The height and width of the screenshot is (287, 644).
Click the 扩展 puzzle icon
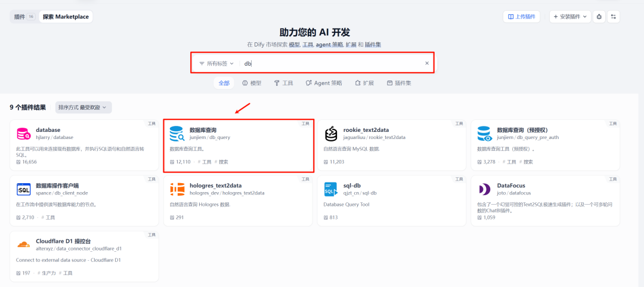pos(358,83)
